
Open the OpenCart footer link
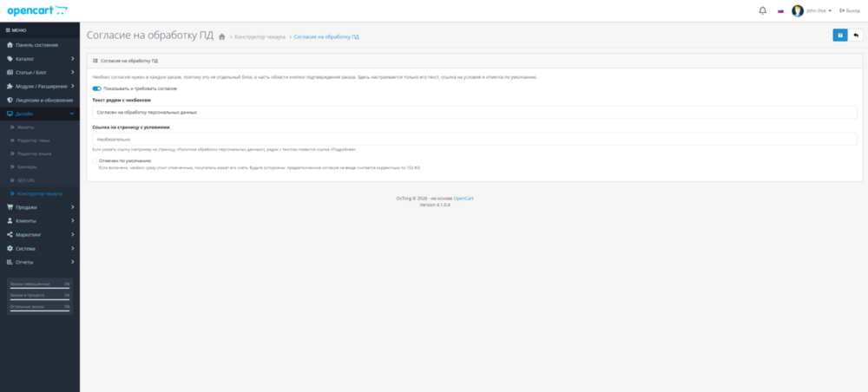(x=464, y=198)
